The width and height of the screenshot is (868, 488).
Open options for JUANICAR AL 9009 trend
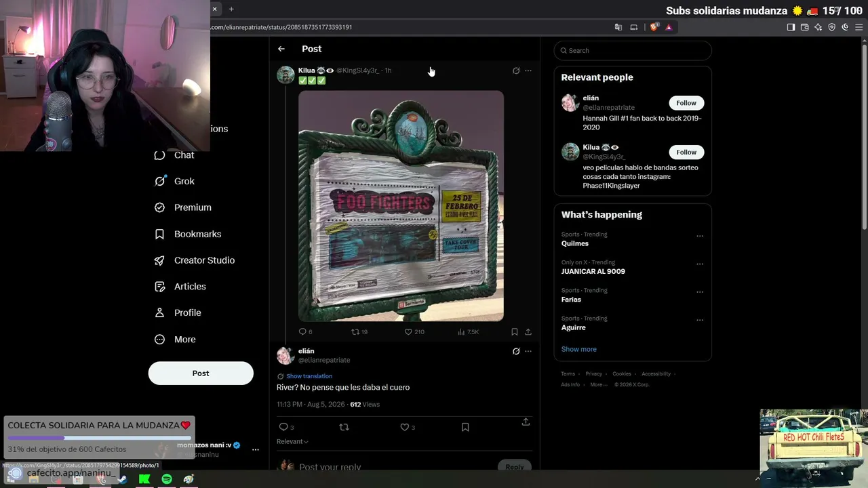pyautogui.click(x=700, y=264)
